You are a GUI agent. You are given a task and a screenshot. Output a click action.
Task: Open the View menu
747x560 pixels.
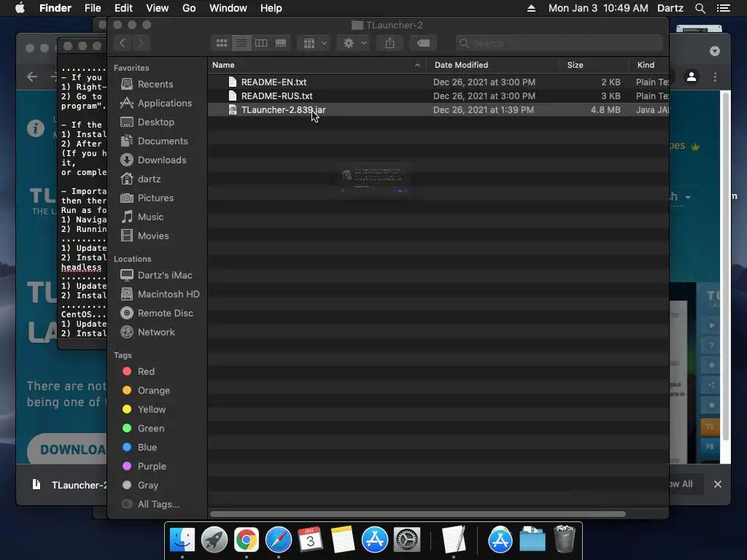click(x=158, y=8)
